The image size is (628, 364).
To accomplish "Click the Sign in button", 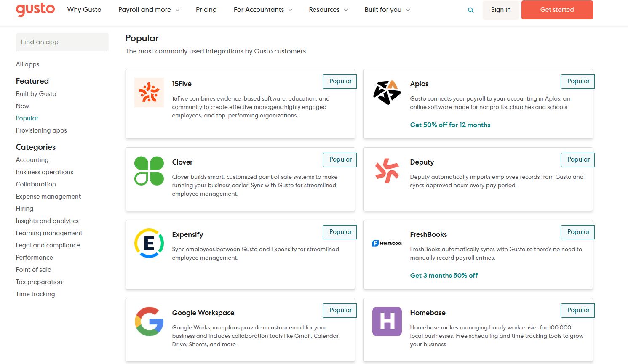I will click(501, 10).
